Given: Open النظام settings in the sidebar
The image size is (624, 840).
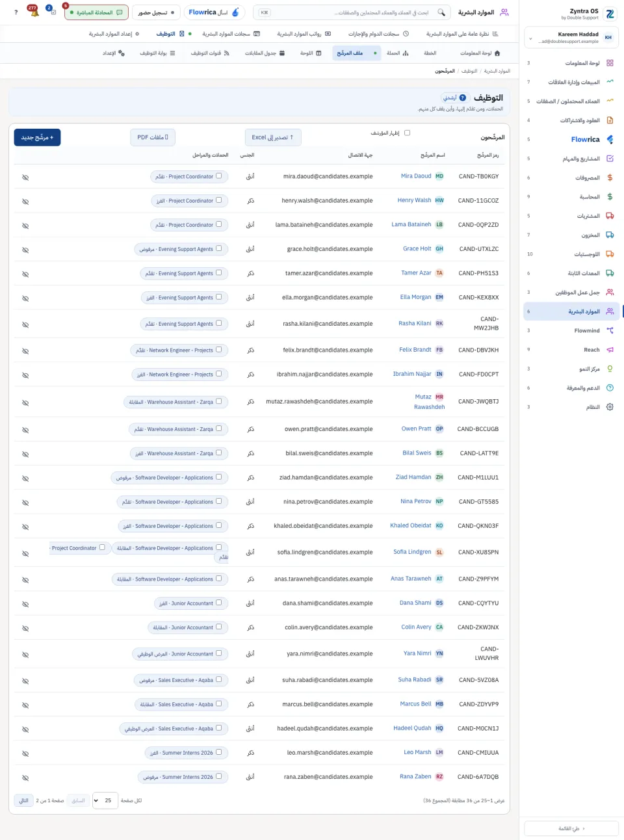Looking at the screenshot, I should point(571,407).
